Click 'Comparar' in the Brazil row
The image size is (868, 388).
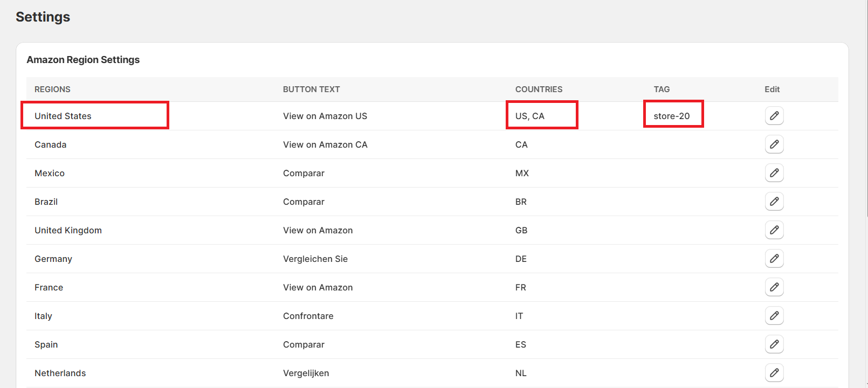coord(304,202)
